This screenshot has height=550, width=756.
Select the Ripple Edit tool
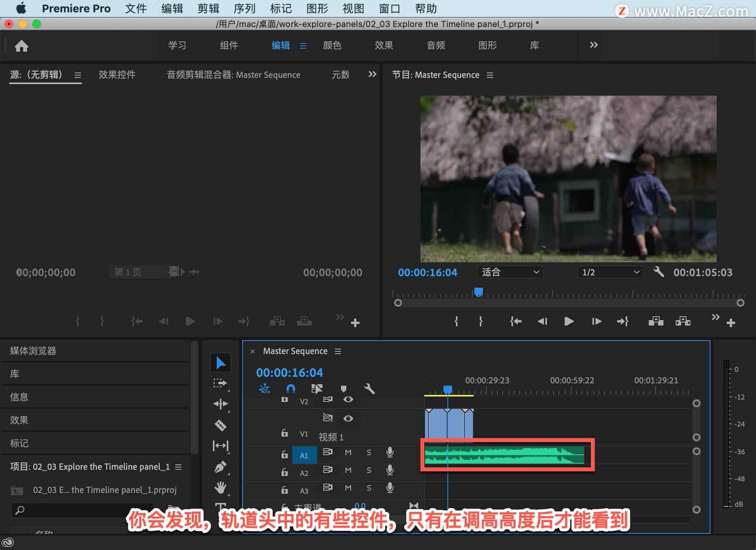pyautogui.click(x=220, y=404)
